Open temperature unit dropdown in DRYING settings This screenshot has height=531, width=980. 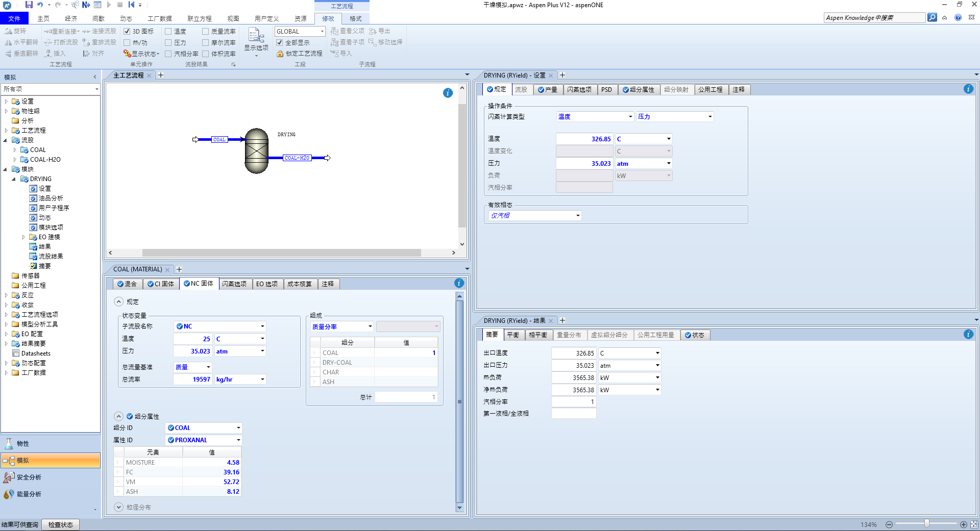(669, 139)
